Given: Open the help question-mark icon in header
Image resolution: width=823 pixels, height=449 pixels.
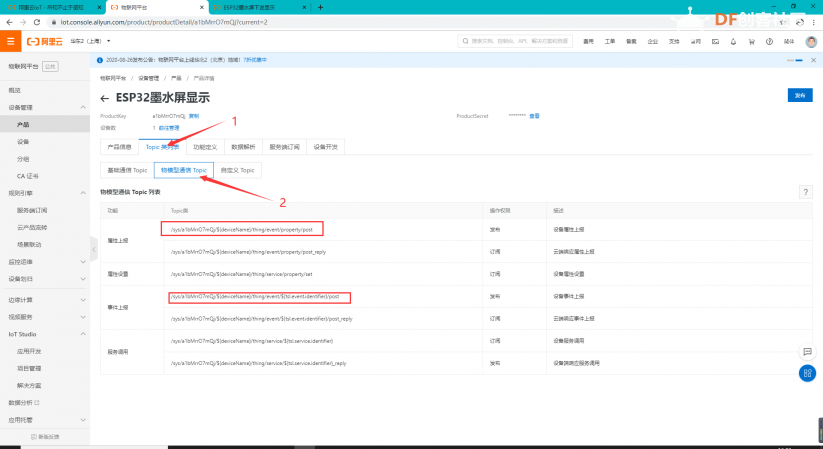Looking at the screenshot, I should coord(769,41).
